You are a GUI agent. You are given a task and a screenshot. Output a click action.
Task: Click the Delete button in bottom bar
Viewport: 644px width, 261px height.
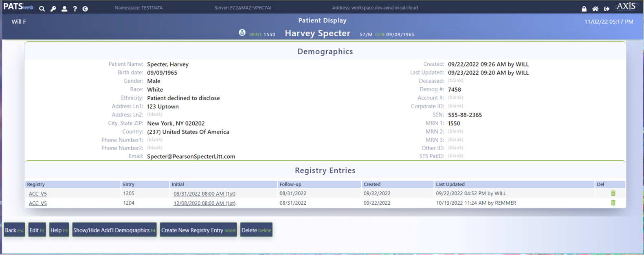coord(256,230)
